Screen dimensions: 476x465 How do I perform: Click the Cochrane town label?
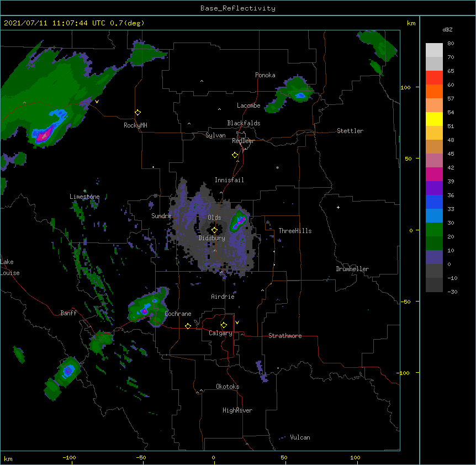tap(178, 314)
